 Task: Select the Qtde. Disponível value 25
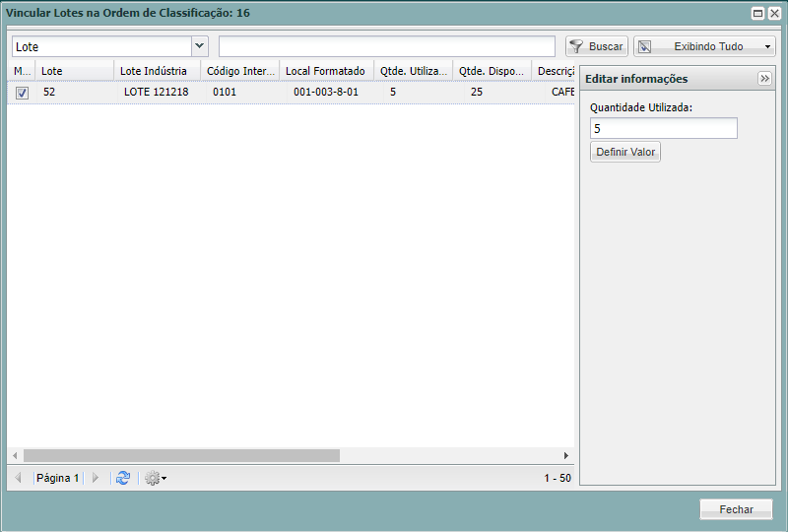pos(477,92)
